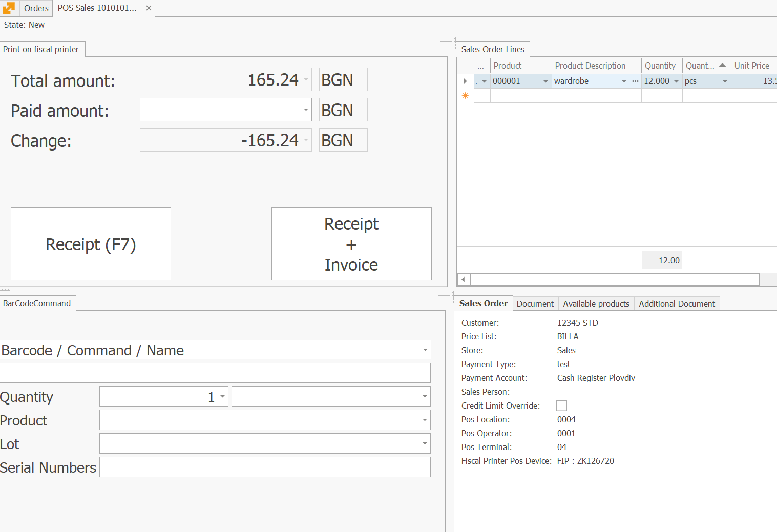Expand the Lot dropdown
Image resolution: width=777 pixels, height=532 pixels.
(425, 443)
